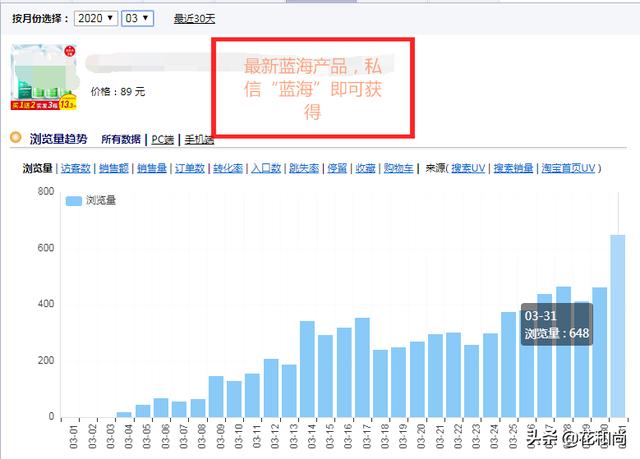Open the month dropdown showing 03
This screenshot has height=459, width=640.
coord(138,18)
